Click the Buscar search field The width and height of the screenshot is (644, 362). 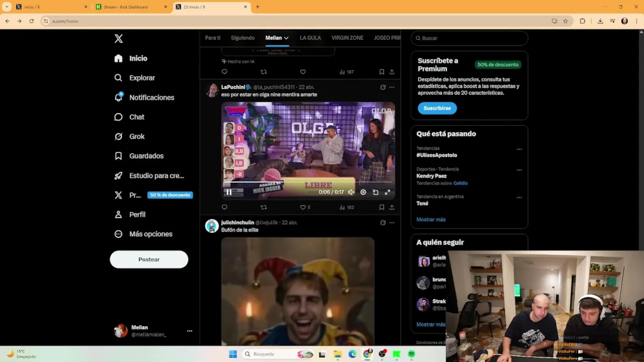pyautogui.click(x=469, y=38)
